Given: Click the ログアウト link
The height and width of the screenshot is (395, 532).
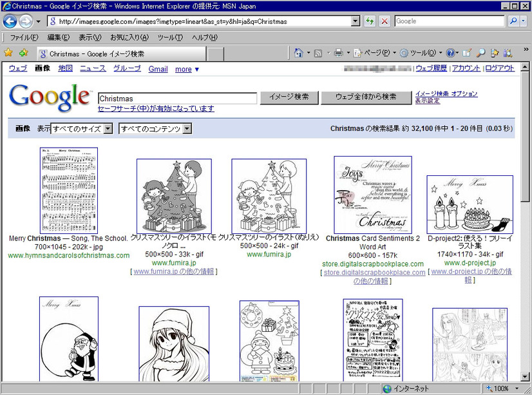Looking at the screenshot, I should point(500,68).
